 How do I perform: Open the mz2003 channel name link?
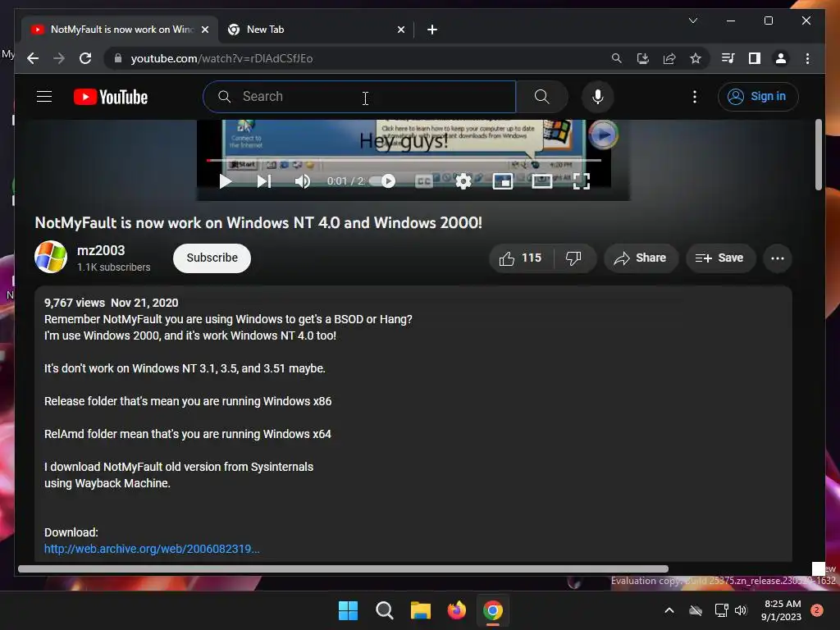(101, 250)
